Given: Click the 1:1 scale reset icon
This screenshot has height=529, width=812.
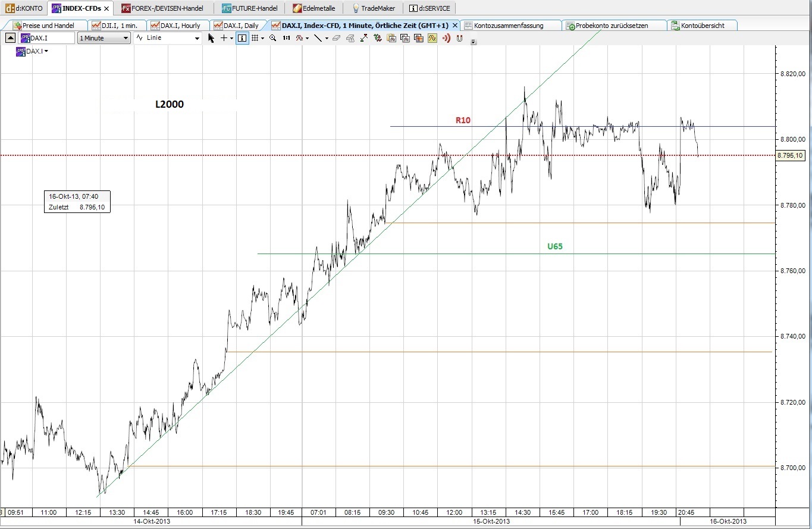Looking at the screenshot, I should 287,37.
